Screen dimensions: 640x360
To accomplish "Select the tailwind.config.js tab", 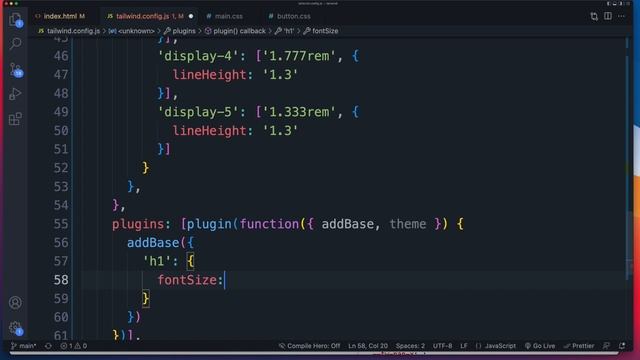I will pos(142,16).
